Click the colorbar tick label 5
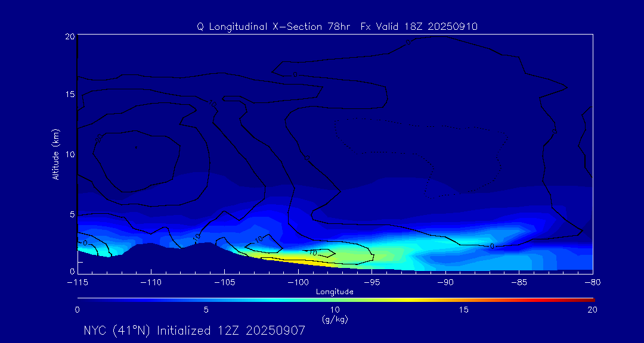Screen dimensions: 644x343 pyautogui.click(x=206, y=310)
